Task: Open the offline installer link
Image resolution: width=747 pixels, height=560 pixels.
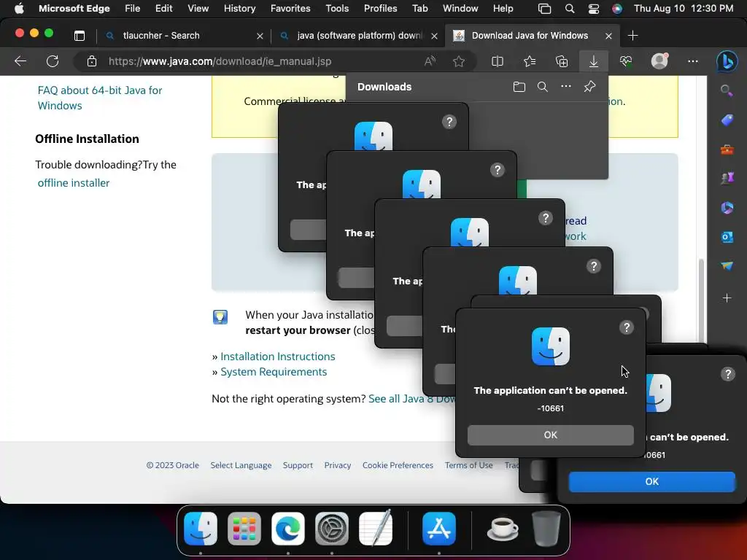Action: pyautogui.click(x=74, y=183)
